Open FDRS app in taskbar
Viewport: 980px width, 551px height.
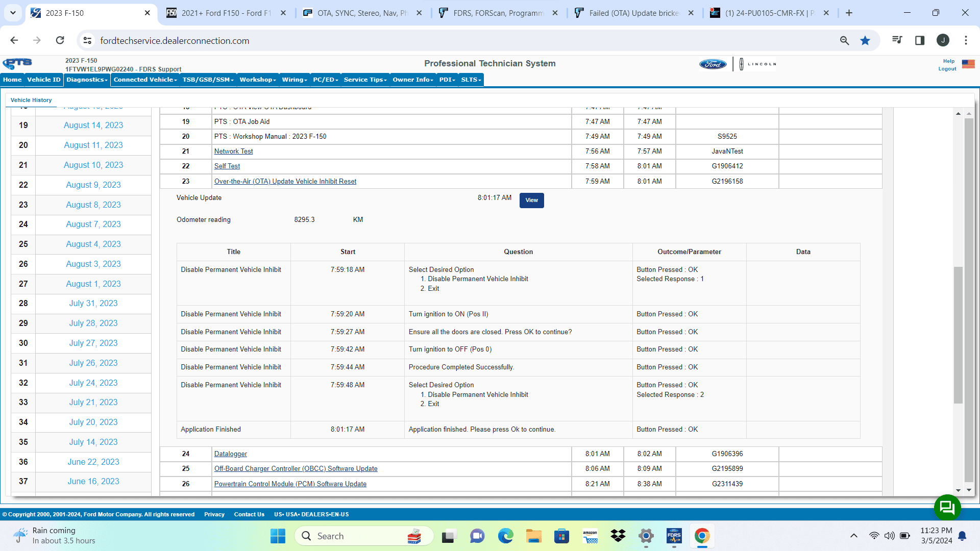tap(674, 536)
